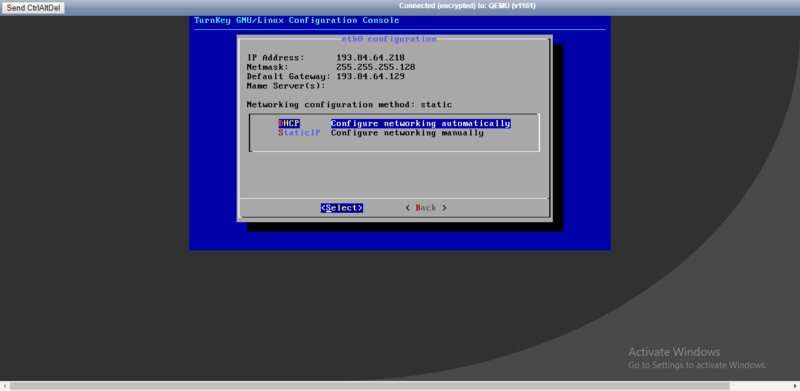Viewport: 800px width, 391px height.
Task: Click the Back button in dialog
Action: tap(426, 208)
